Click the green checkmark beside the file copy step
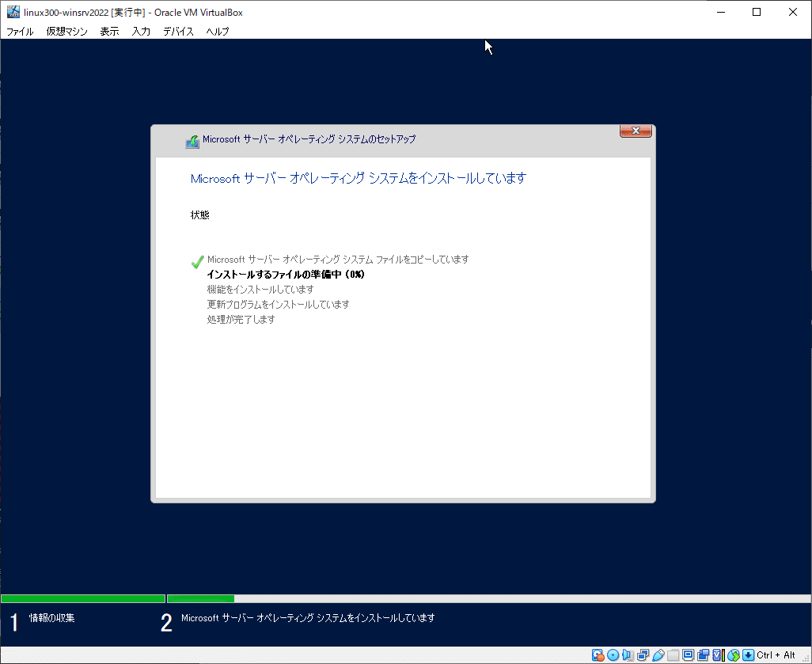Viewport: 812px width, 664px height. click(x=197, y=262)
